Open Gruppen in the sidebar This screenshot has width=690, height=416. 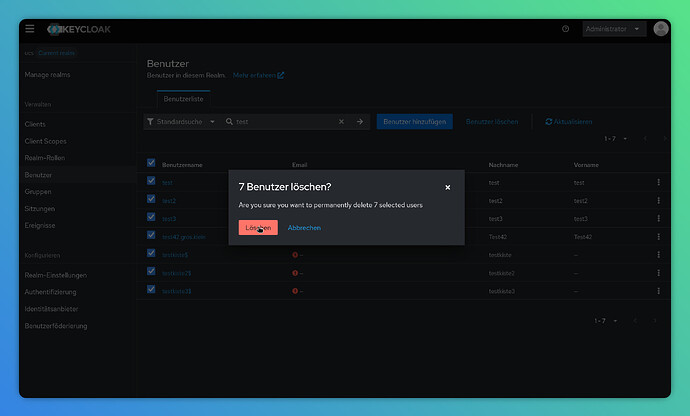(x=36, y=192)
